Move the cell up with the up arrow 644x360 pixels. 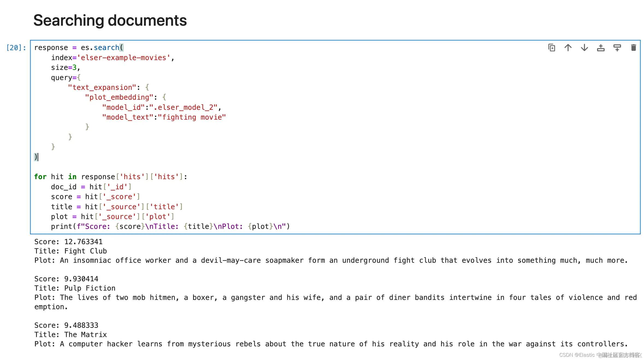point(568,48)
